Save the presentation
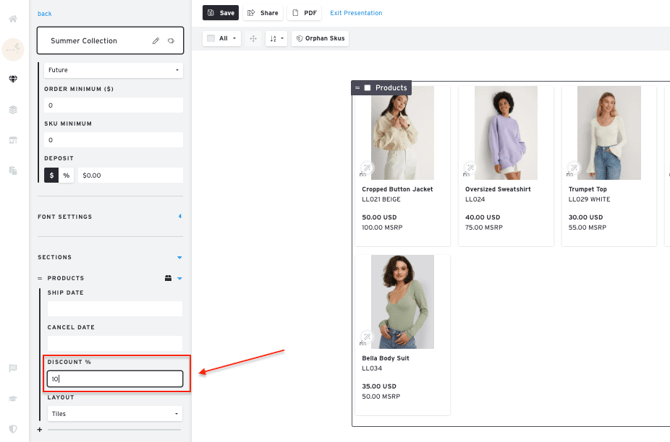This screenshot has width=670, height=442. point(221,13)
